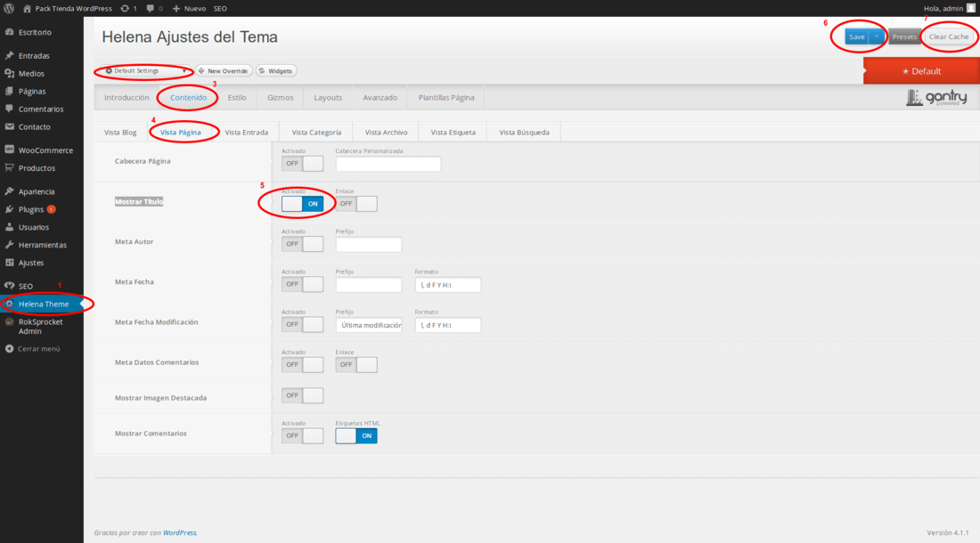Enable Meta Fecha Modificación Activado switch
The height and width of the screenshot is (543, 980).
303,325
